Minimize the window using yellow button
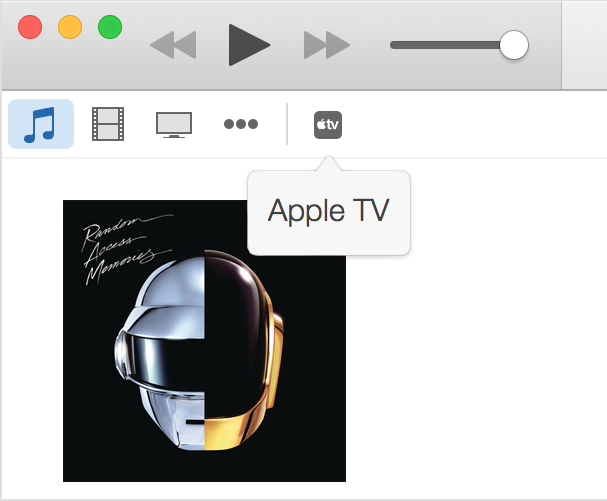This screenshot has width=607, height=501. coord(70,27)
